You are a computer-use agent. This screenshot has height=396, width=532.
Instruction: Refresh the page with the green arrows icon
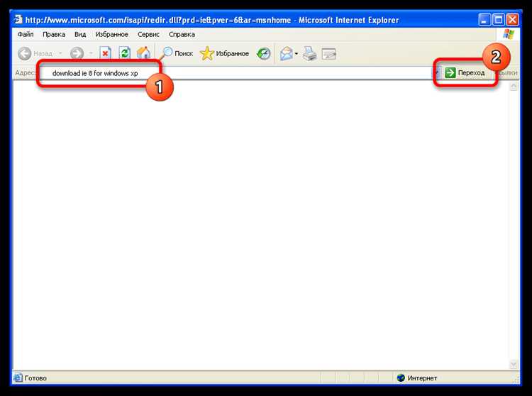(x=125, y=53)
